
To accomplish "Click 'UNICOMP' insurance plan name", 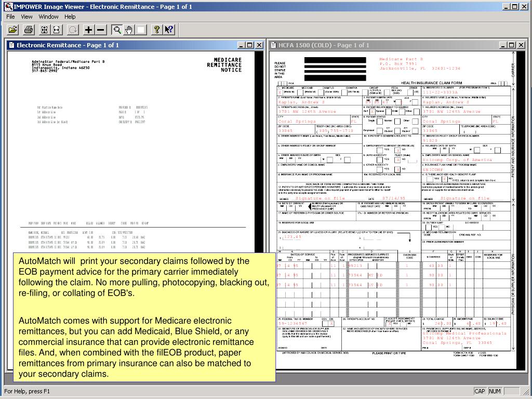I will [433, 169].
